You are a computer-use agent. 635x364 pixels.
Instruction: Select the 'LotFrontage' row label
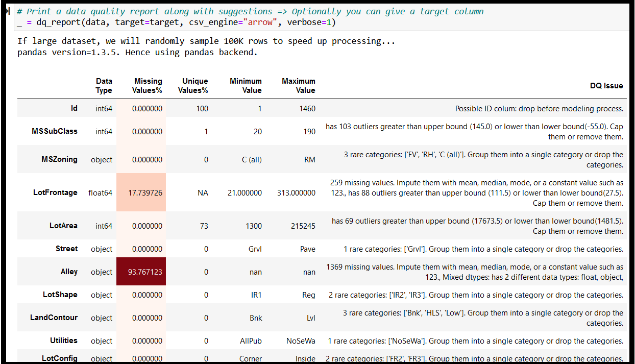click(x=55, y=192)
